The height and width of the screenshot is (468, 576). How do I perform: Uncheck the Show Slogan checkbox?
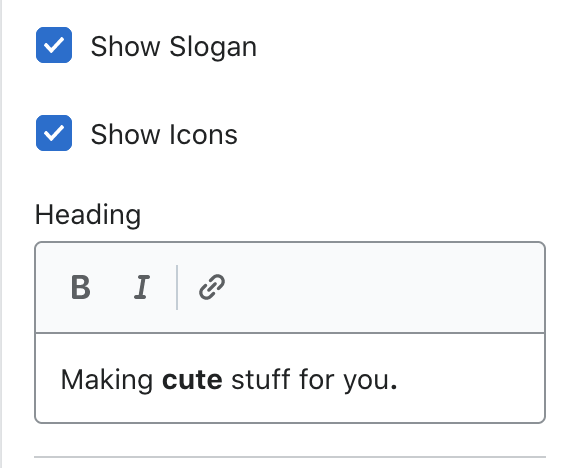click(x=54, y=45)
